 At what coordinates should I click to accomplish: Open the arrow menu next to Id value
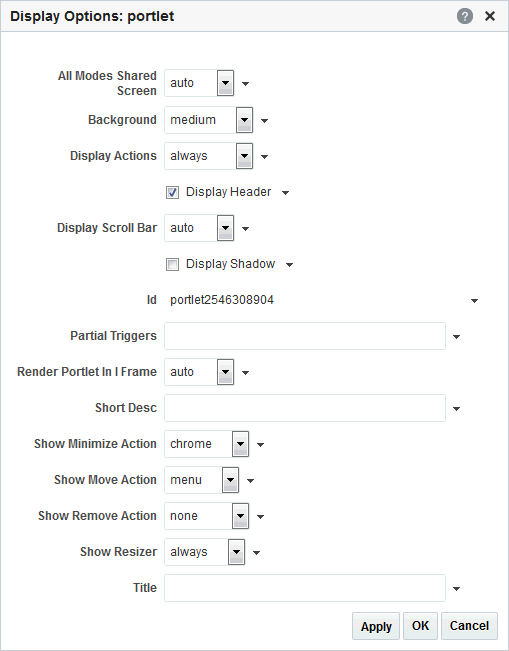[x=474, y=301]
